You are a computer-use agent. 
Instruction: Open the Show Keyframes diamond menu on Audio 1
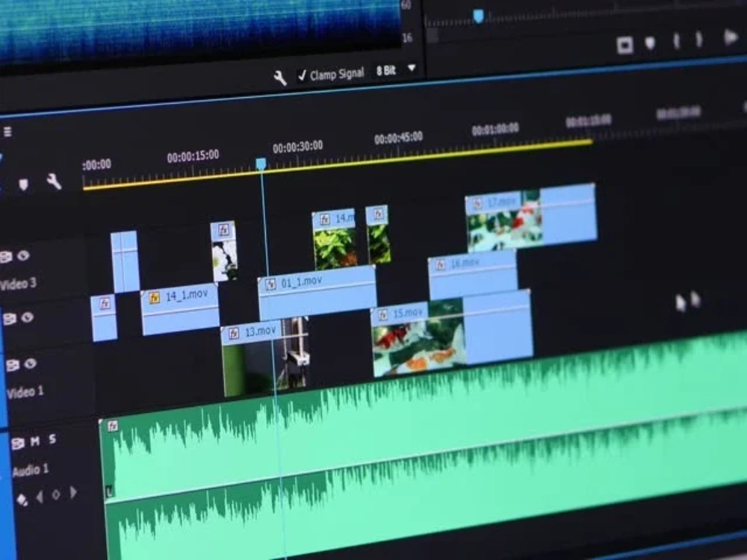tap(22, 500)
